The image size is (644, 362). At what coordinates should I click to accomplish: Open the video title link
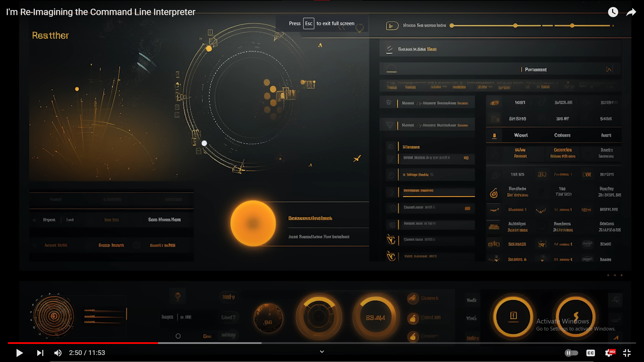pyautogui.click(x=101, y=12)
